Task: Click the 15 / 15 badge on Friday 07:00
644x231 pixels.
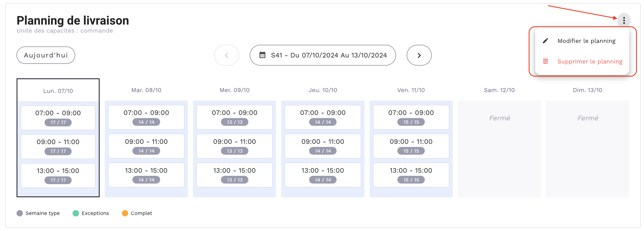Action: click(x=411, y=122)
